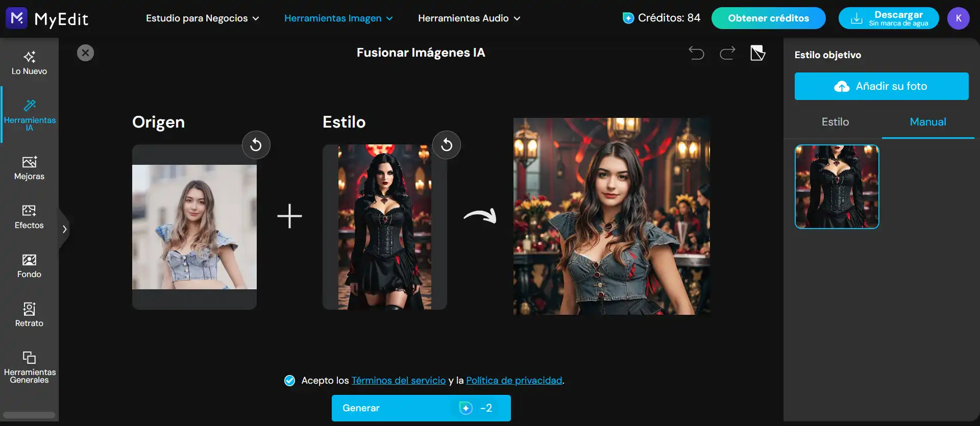Select Herramientas IA in the sidebar
The height and width of the screenshot is (426, 980).
(x=29, y=114)
